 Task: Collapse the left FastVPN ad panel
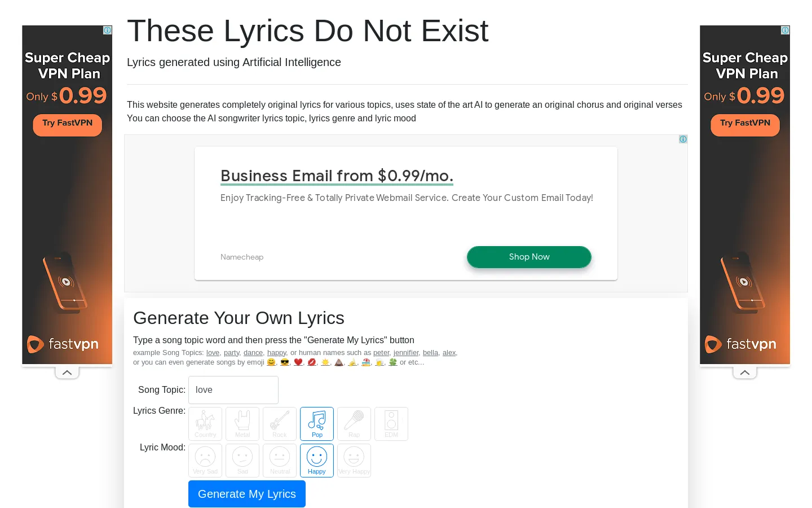(67, 372)
